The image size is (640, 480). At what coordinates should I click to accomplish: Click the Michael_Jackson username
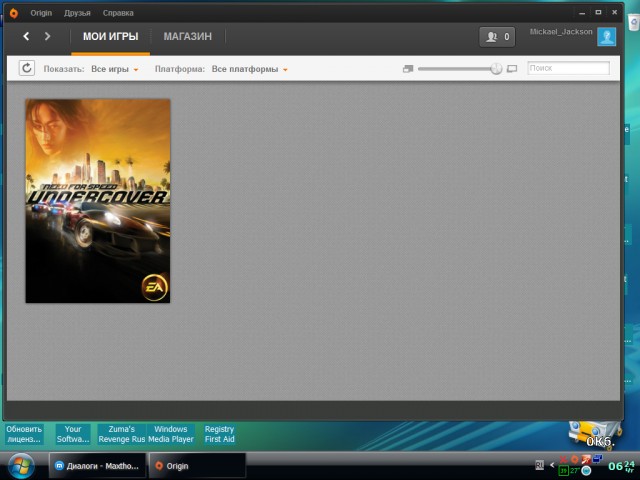tap(561, 32)
